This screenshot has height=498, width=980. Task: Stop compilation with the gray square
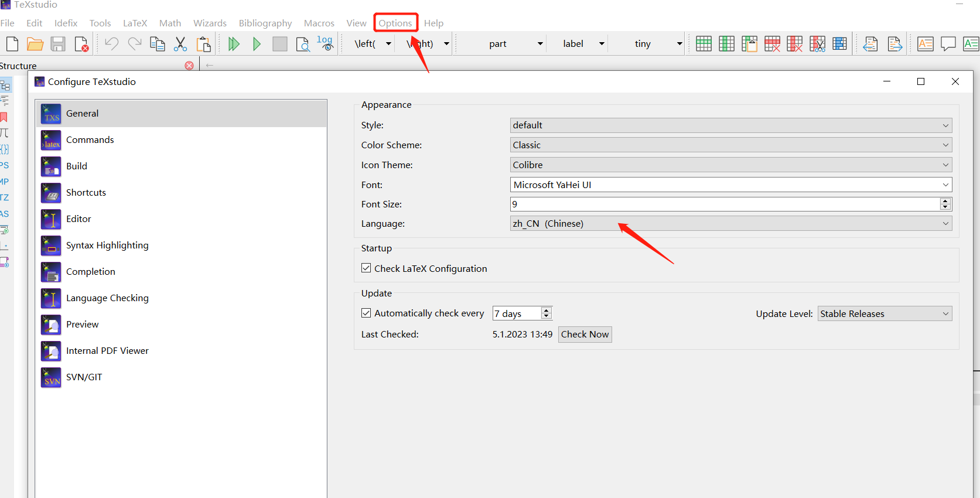point(280,44)
